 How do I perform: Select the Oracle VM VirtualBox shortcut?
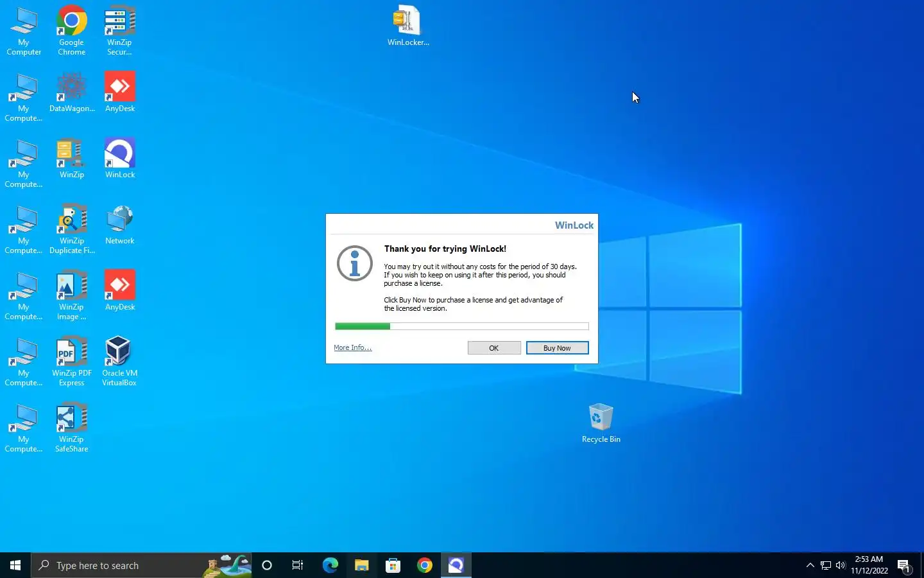tap(119, 362)
